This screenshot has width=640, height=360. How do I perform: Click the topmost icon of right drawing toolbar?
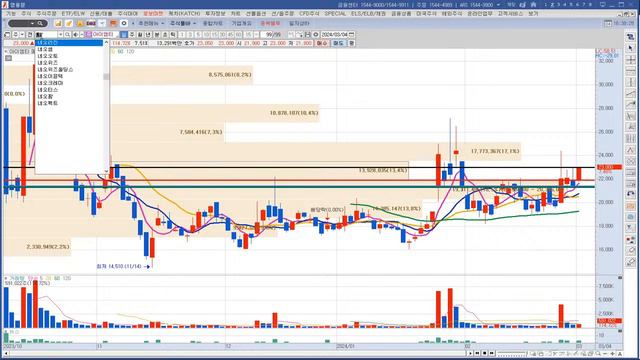click(x=631, y=37)
